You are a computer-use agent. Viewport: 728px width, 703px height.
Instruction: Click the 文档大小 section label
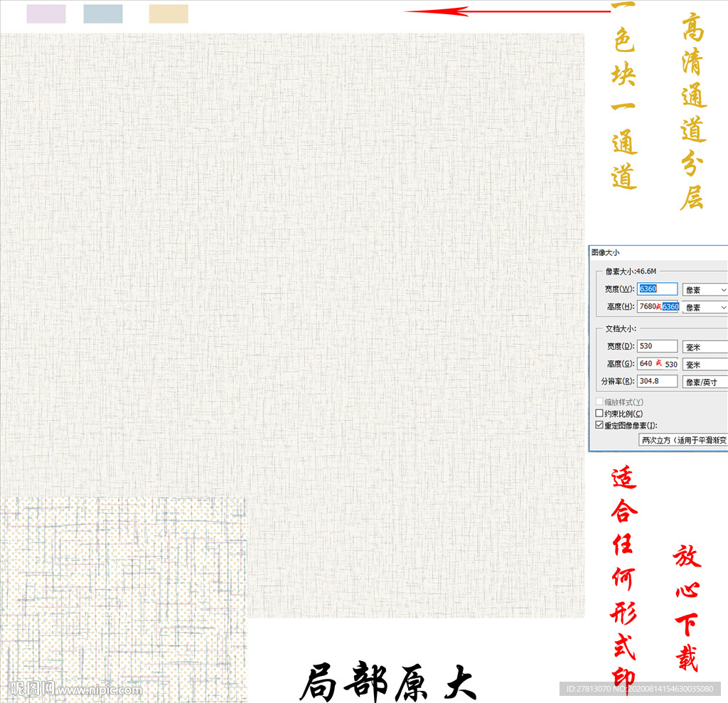pos(621,328)
